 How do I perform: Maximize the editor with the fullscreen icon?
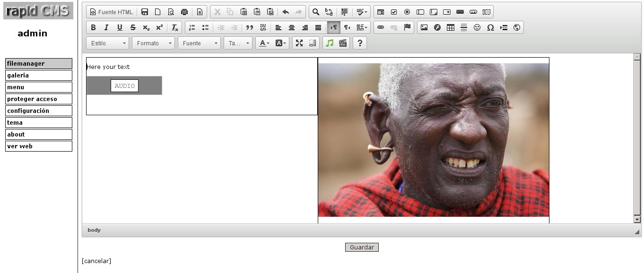[299, 43]
